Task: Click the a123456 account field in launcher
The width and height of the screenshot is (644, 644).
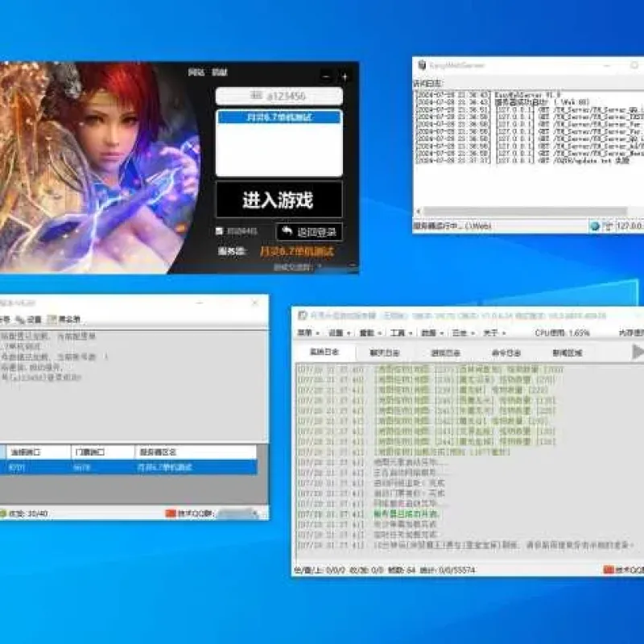Action: click(279, 96)
